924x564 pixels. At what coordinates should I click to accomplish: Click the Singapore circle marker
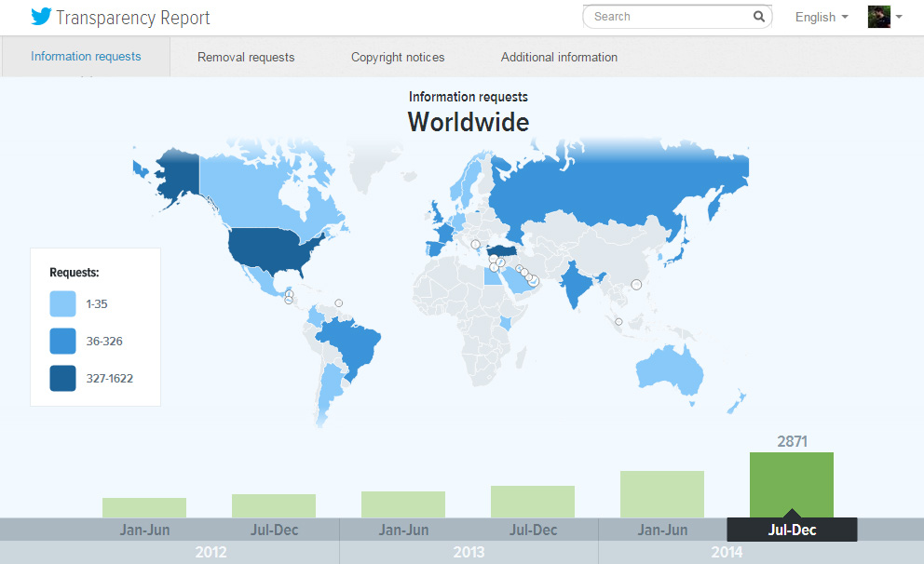(x=618, y=321)
